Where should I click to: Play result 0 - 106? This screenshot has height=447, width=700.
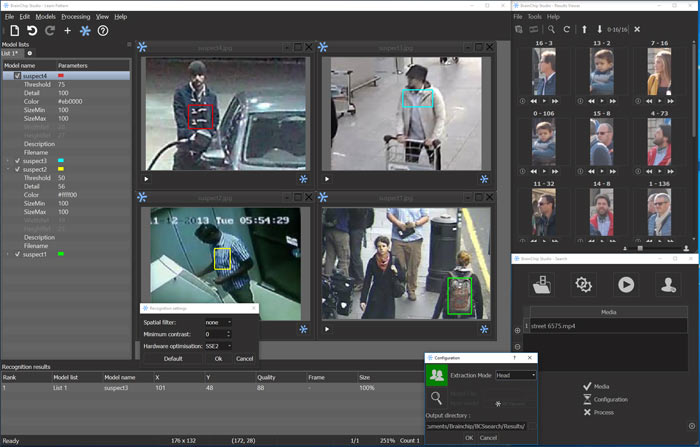[544, 171]
